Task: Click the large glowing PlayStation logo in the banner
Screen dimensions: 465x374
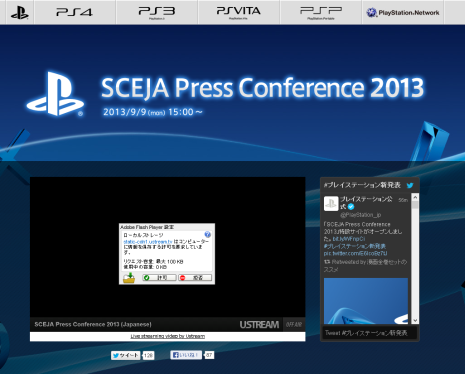Action: point(55,94)
